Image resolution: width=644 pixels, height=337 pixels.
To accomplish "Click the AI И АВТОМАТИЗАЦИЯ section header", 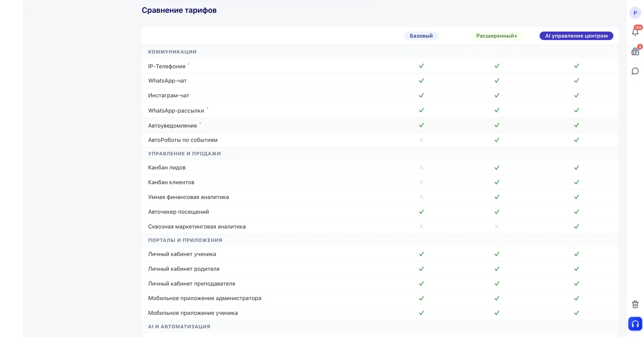I will 179,326.
